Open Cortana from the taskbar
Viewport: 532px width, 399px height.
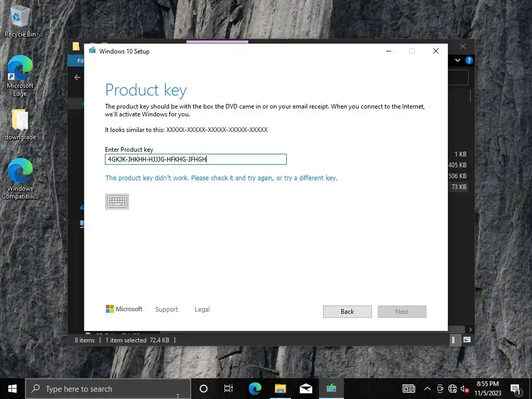pos(204,389)
